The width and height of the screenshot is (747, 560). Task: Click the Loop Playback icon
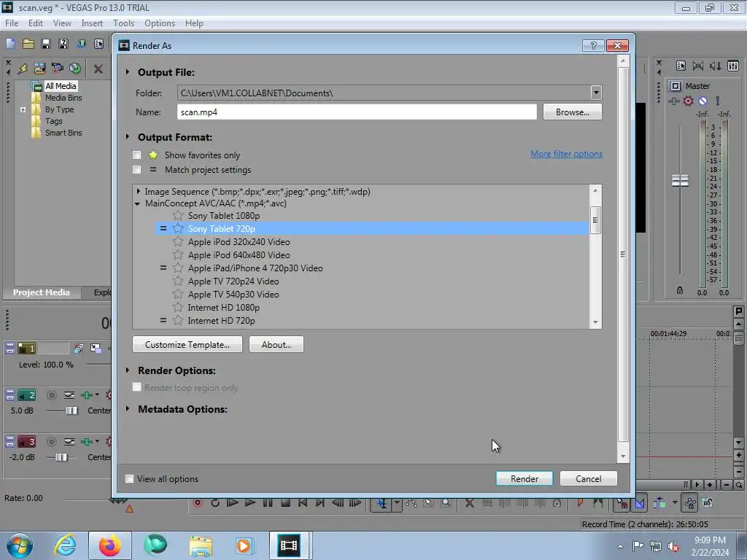click(215, 503)
